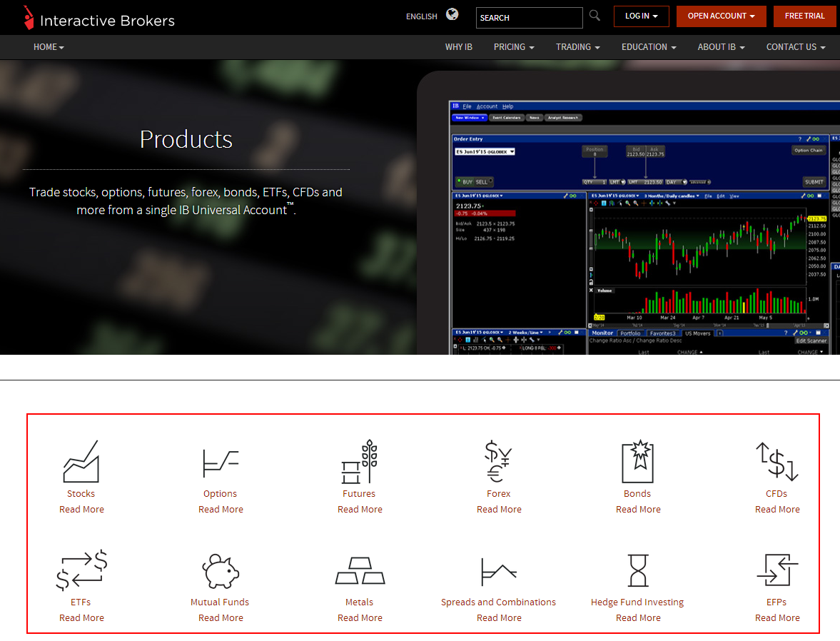Focus the SEARCH input field
The image size is (840, 641).
[529, 18]
